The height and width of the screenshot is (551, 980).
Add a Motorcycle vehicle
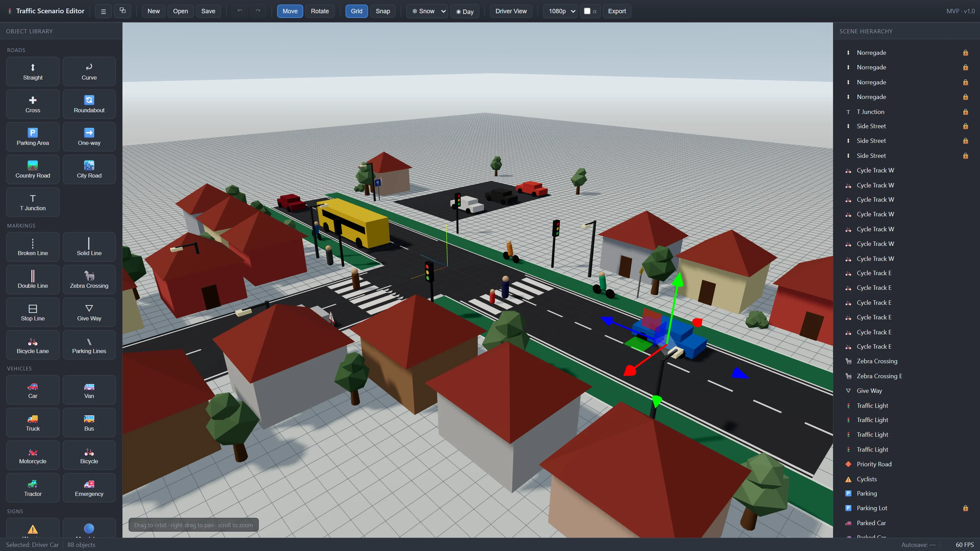pos(33,455)
